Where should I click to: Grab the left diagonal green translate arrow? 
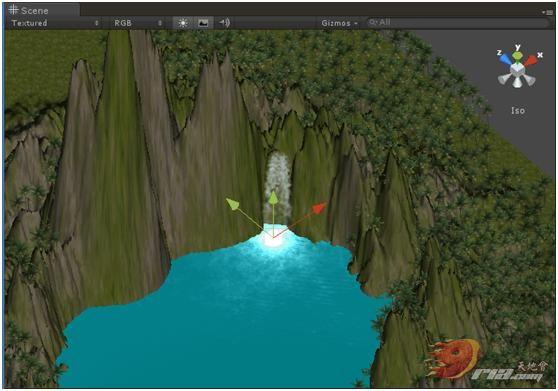tap(233, 204)
